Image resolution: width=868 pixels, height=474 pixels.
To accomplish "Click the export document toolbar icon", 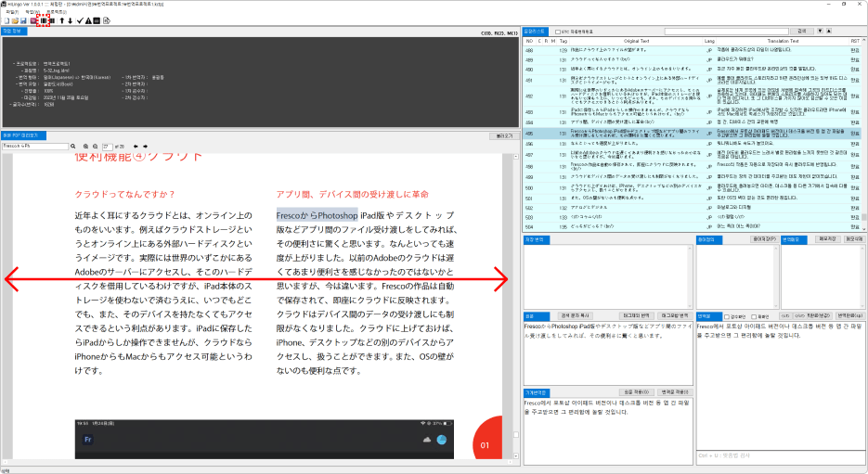I will (x=106, y=20).
